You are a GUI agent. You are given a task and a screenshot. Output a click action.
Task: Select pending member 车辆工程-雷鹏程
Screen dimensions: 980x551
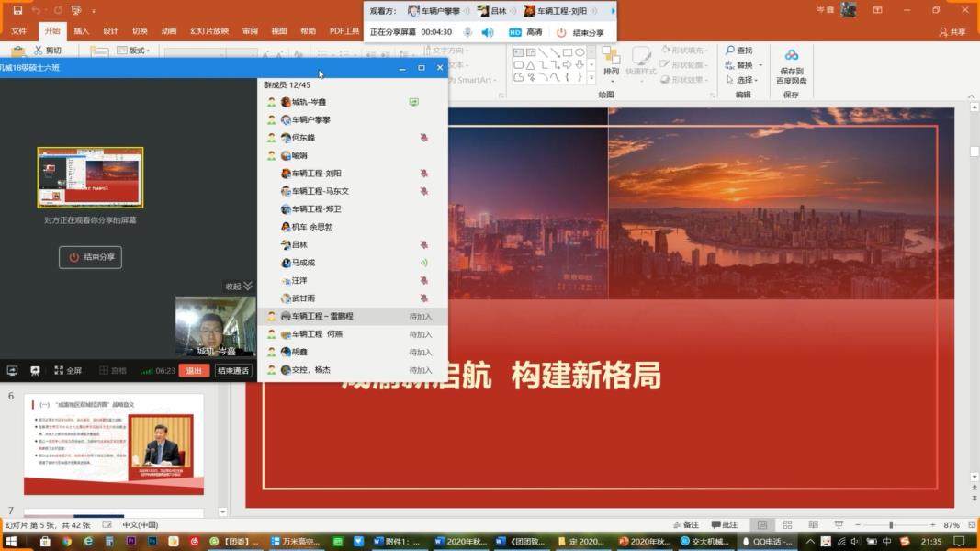[x=354, y=316]
